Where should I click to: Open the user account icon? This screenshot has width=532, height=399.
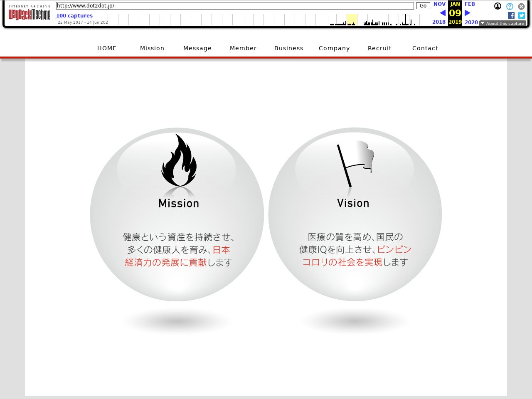pyautogui.click(x=498, y=6)
